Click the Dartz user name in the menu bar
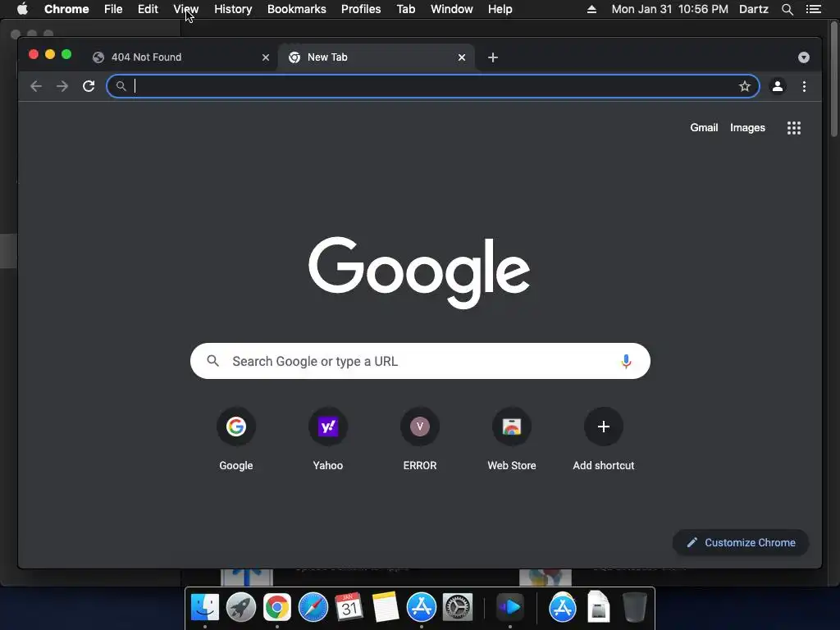Screen dimensions: 840x630 point(753,9)
